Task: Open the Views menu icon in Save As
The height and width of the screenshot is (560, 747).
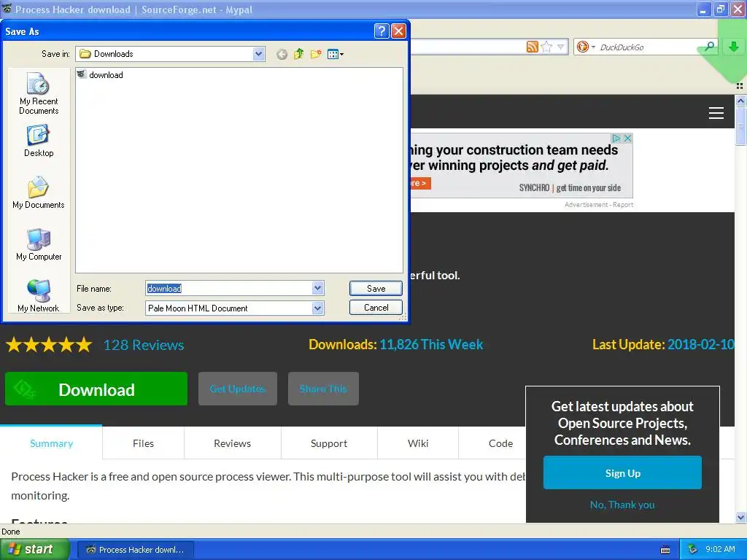Action: tap(336, 54)
